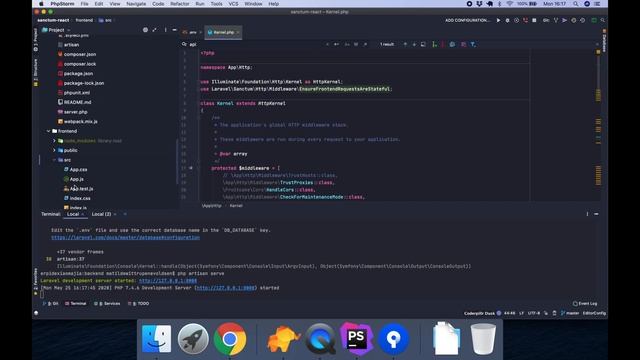Hide the Terminal panel with minus icon
Image resolution: width=640 pixels, height=360 pixels.
pyautogui.click(x=596, y=214)
